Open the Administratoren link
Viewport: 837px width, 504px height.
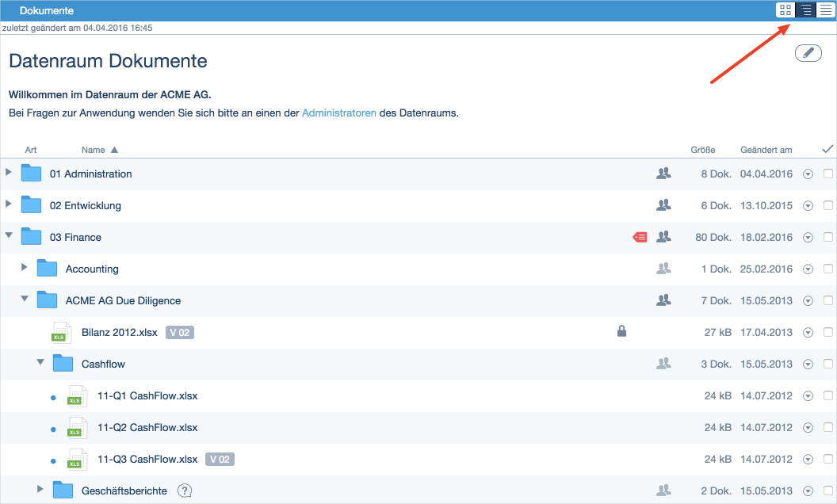click(x=338, y=113)
